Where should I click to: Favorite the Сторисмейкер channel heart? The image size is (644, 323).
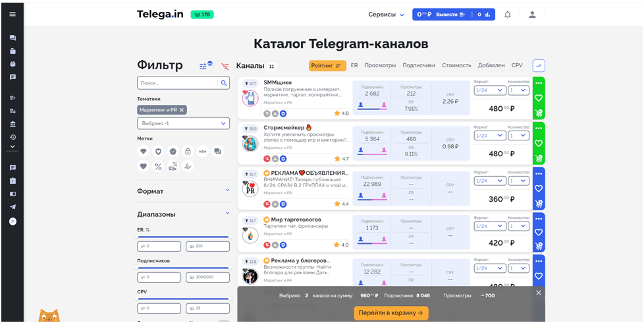coord(539,143)
